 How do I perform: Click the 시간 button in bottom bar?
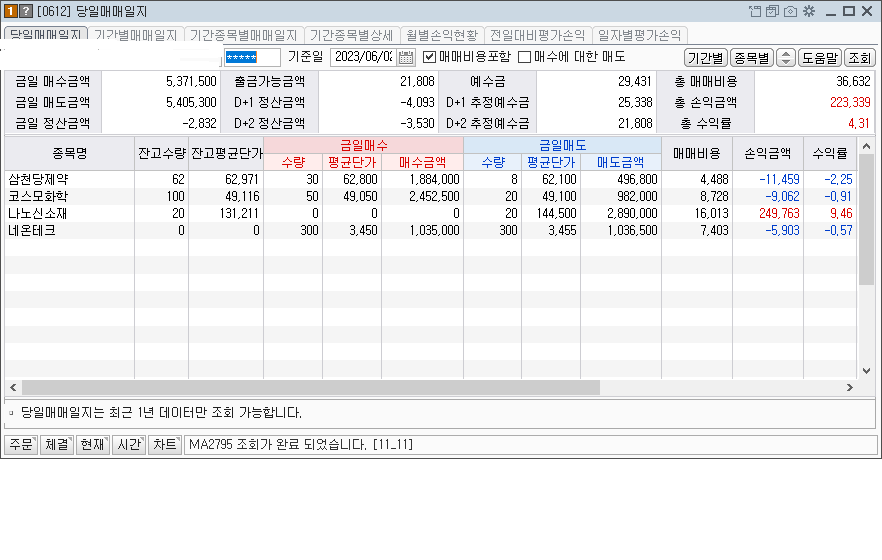[129, 445]
